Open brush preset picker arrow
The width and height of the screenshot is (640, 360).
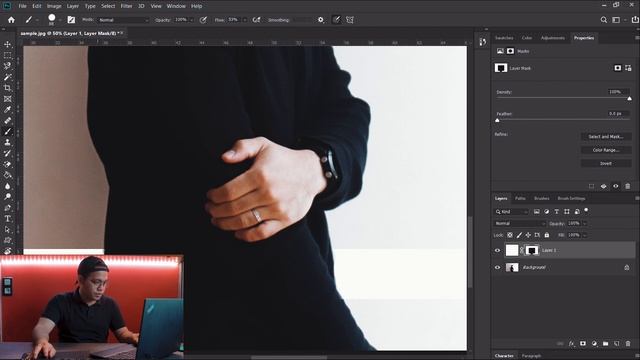tap(60, 20)
